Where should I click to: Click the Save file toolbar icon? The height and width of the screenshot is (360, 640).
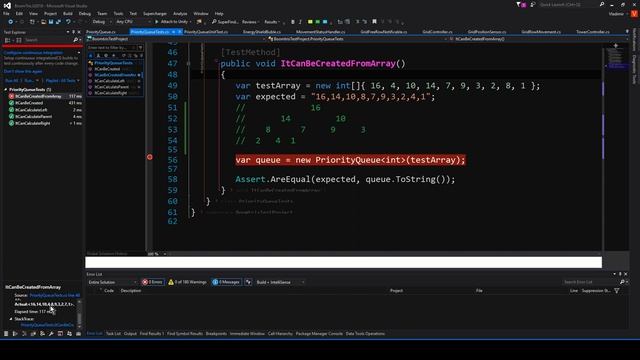(x=51, y=22)
